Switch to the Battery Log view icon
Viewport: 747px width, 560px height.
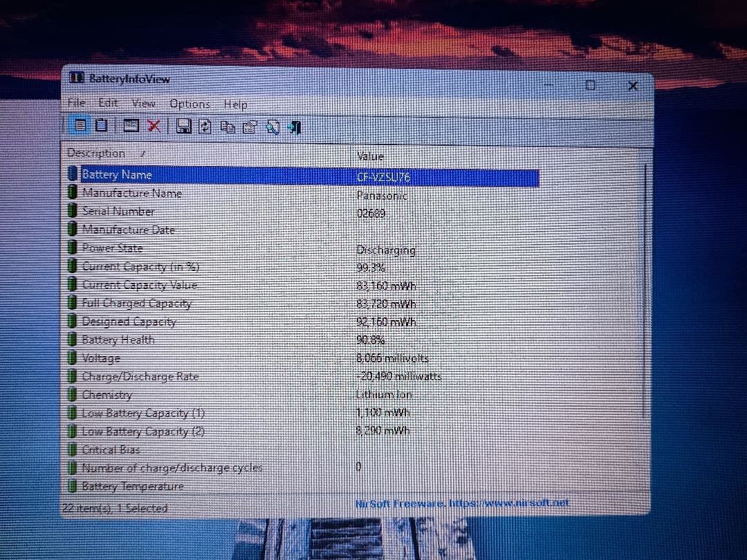coord(100,127)
